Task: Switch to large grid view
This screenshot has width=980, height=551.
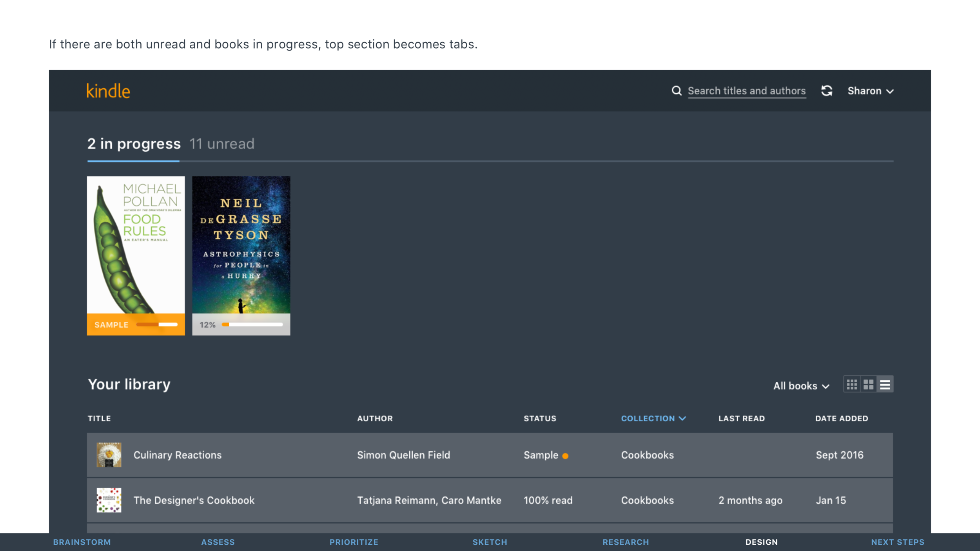Action: click(x=869, y=384)
